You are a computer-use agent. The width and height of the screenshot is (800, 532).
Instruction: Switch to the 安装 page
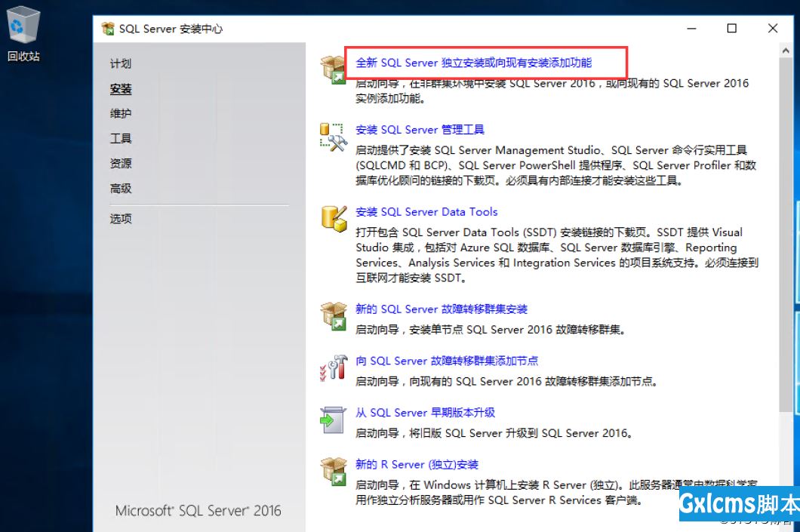pyautogui.click(x=121, y=89)
